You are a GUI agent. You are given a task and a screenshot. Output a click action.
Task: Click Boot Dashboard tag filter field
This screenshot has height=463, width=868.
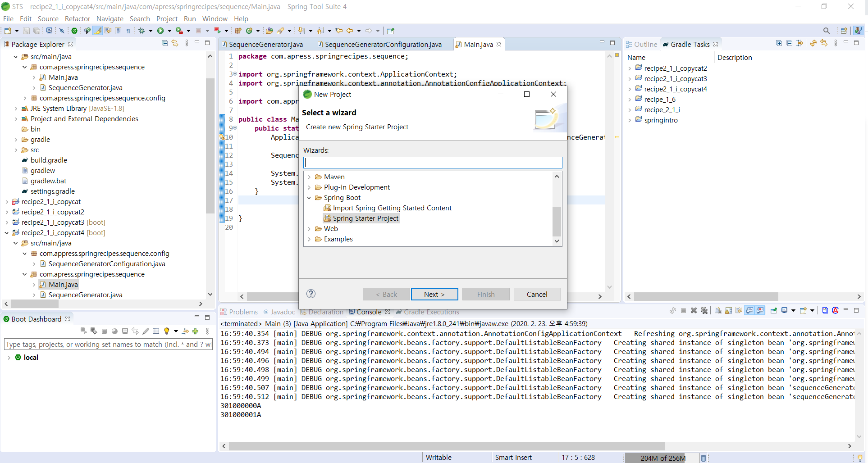coord(108,345)
